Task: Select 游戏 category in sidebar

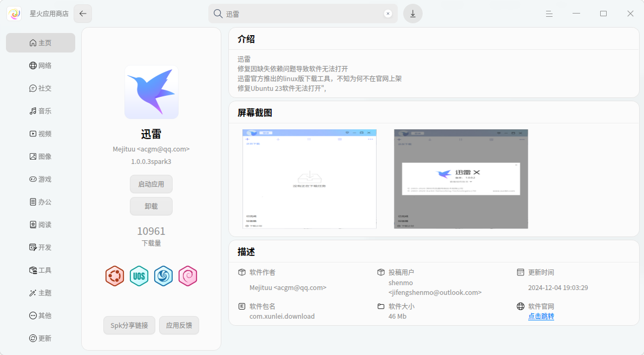Action: 41,179
